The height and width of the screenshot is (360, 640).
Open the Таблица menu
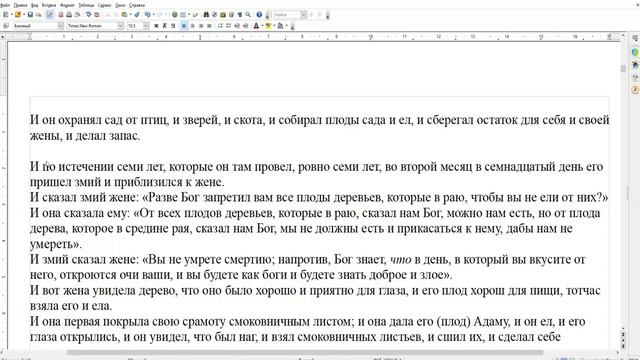click(86, 5)
